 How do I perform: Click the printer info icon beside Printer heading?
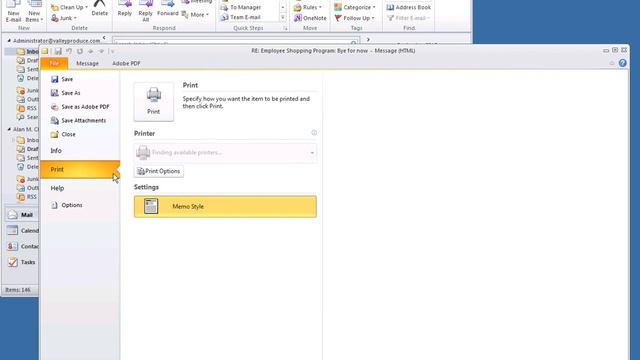tap(314, 133)
